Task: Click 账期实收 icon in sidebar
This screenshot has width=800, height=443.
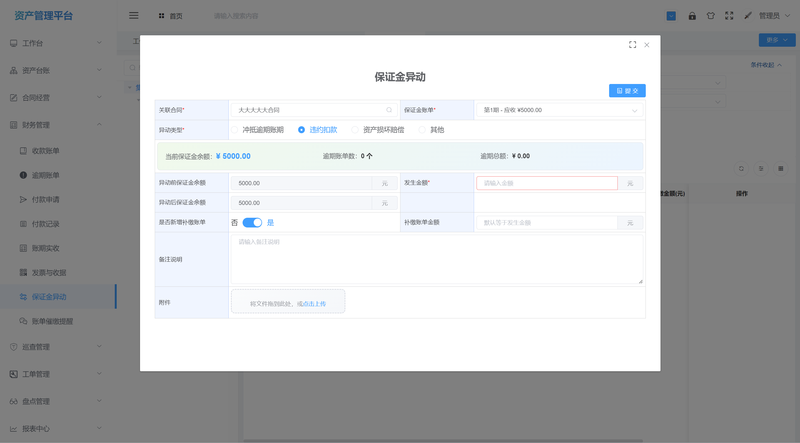Action: (23, 248)
